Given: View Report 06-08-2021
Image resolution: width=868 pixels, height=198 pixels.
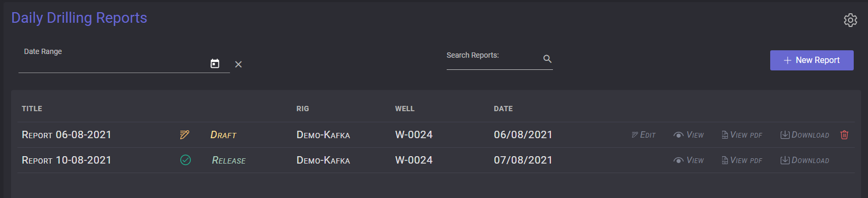Looking at the screenshot, I should click(688, 135).
